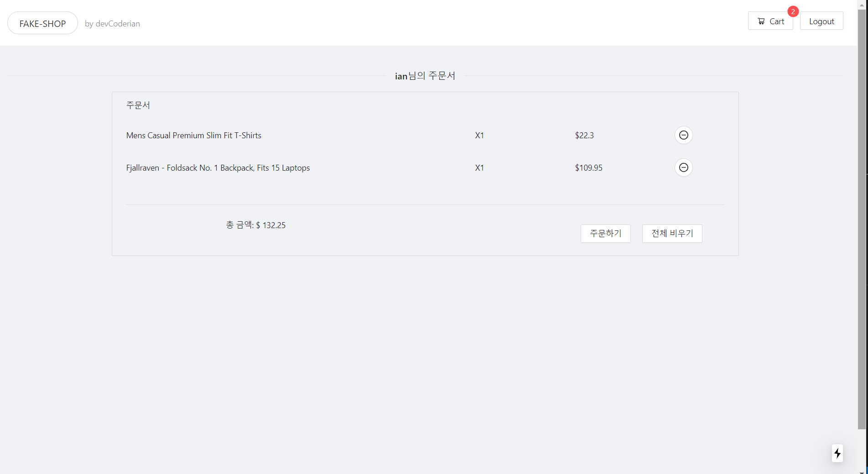Viewport: 868px width, 474px height.
Task: Open the Cart page
Action: click(770, 21)
